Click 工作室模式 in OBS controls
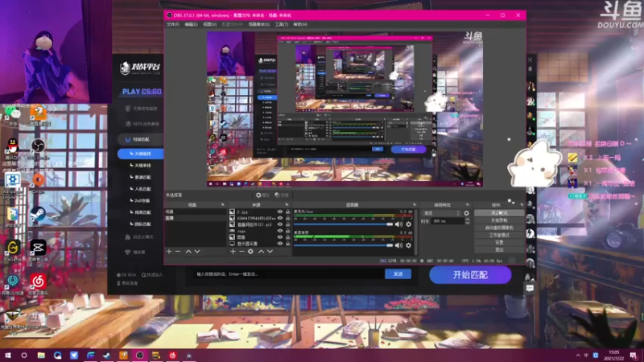644x362 pixels. coord(499,235)
